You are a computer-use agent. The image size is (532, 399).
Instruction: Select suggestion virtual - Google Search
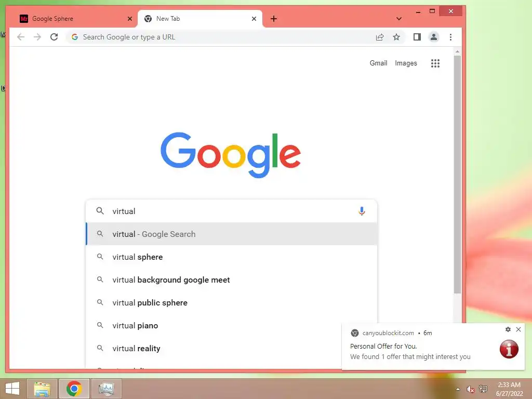[x=231, y=234]
